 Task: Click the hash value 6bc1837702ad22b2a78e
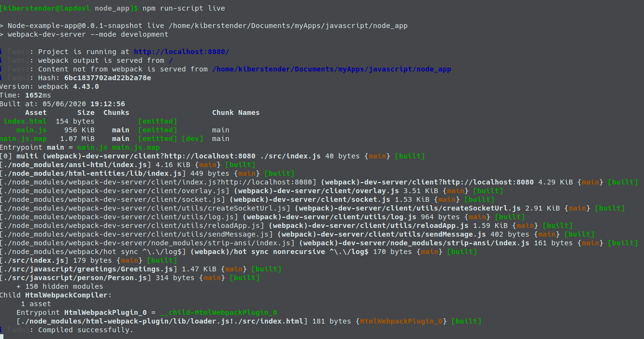pyautogui.click(x=107, y=78)
